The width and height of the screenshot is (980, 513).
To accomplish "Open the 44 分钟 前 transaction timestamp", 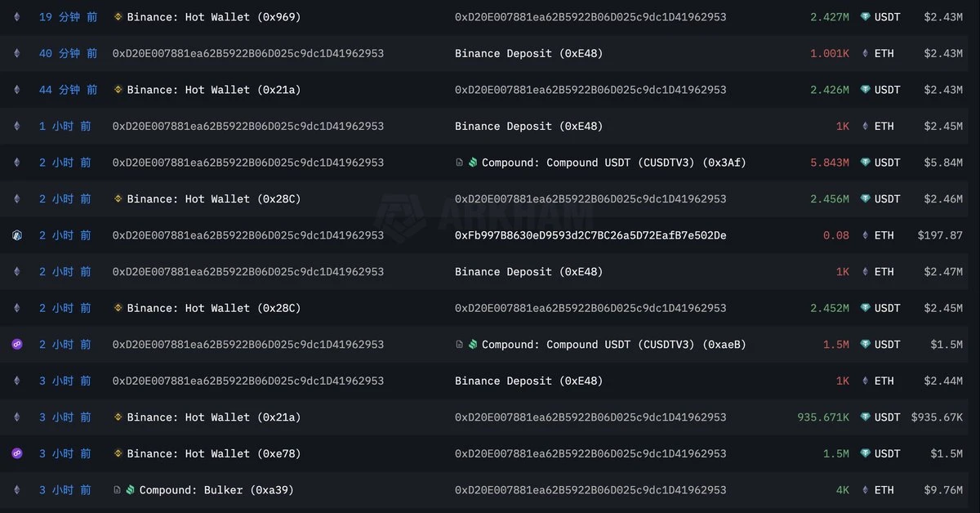I will (68, 90).
